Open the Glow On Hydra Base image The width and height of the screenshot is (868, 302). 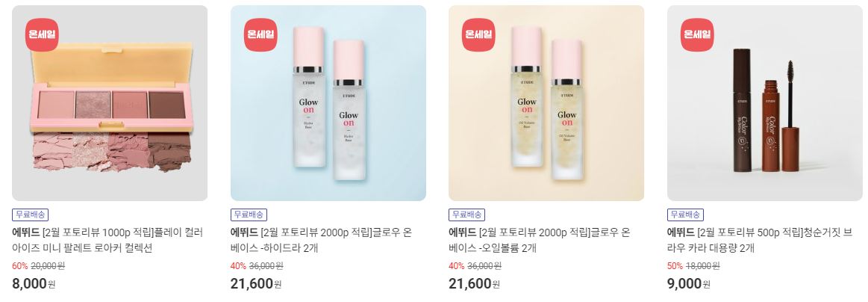[x=328, y=103]
